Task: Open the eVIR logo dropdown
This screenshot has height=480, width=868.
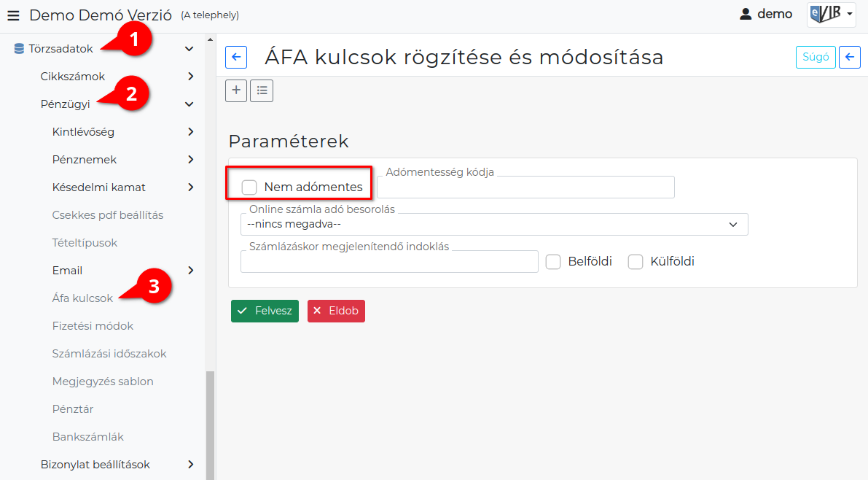Action: coord(832,14)
